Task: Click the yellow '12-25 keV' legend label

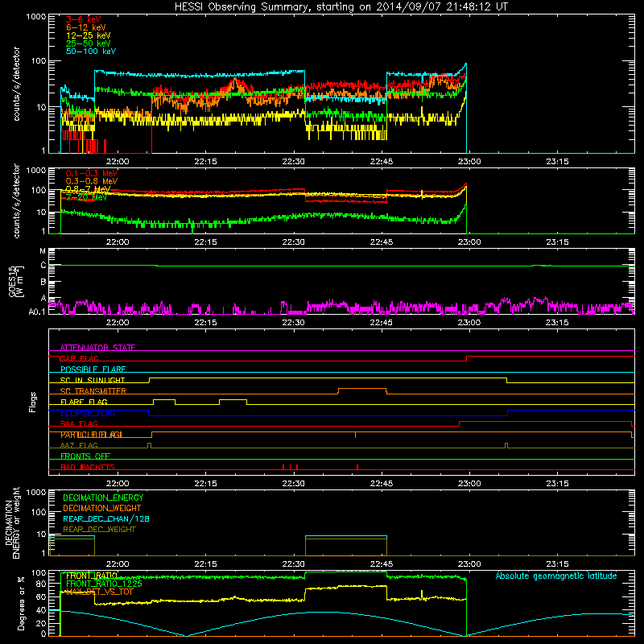Action: 89,35
